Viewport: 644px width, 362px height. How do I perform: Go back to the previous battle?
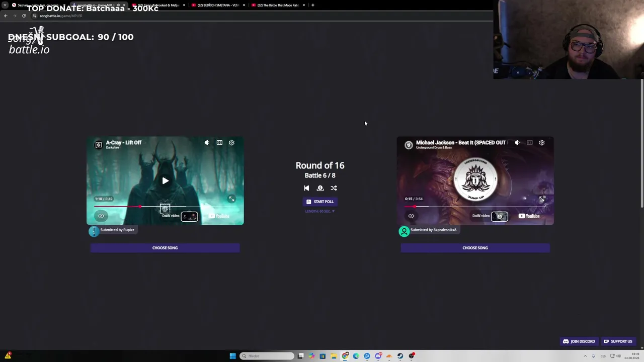pos(306,188)
